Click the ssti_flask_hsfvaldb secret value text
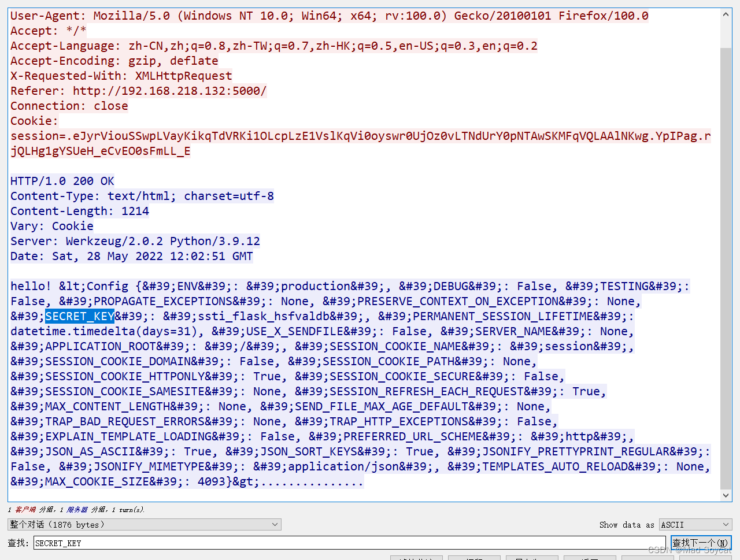 pyautogui.click(x=264, y=316)
